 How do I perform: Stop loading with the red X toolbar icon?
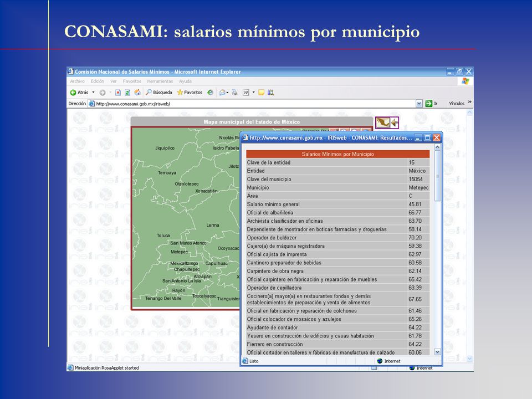pos(118,93)
